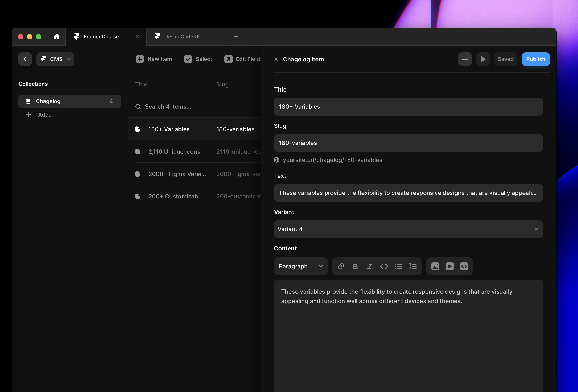Click the home icon tab
Screen dimensions: 578x392
(x=57, y=37)
